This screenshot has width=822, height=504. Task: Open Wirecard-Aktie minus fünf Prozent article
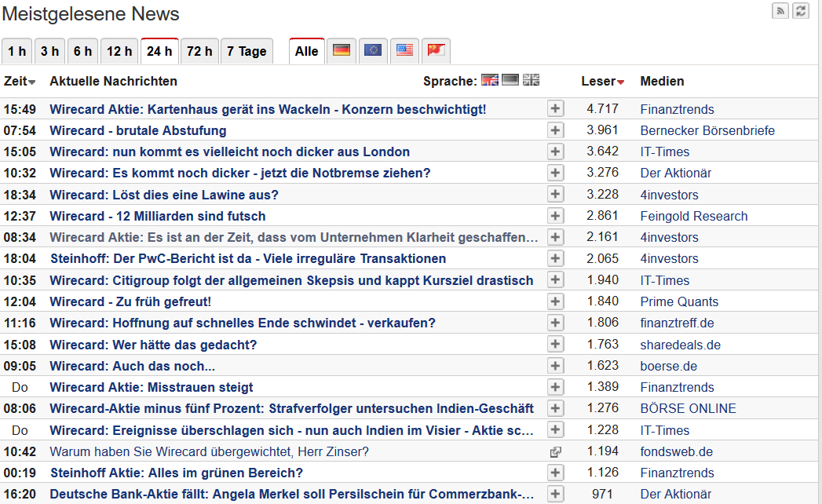point(291,408)
